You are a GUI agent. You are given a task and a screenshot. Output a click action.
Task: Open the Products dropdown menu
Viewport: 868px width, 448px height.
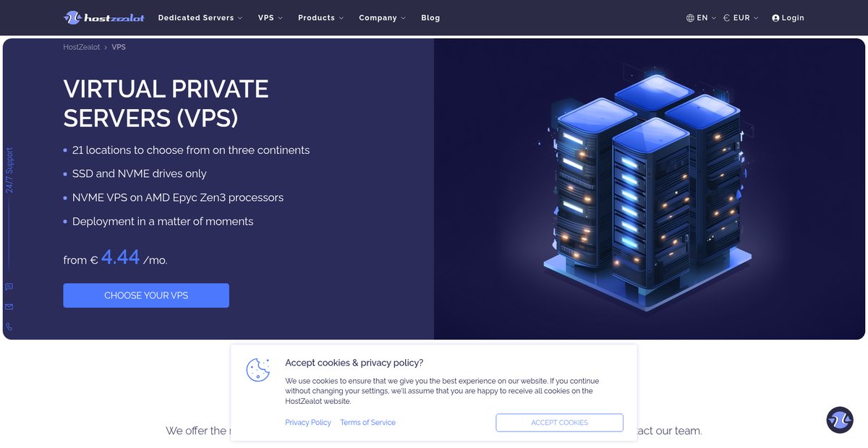[x=320, y=17]
